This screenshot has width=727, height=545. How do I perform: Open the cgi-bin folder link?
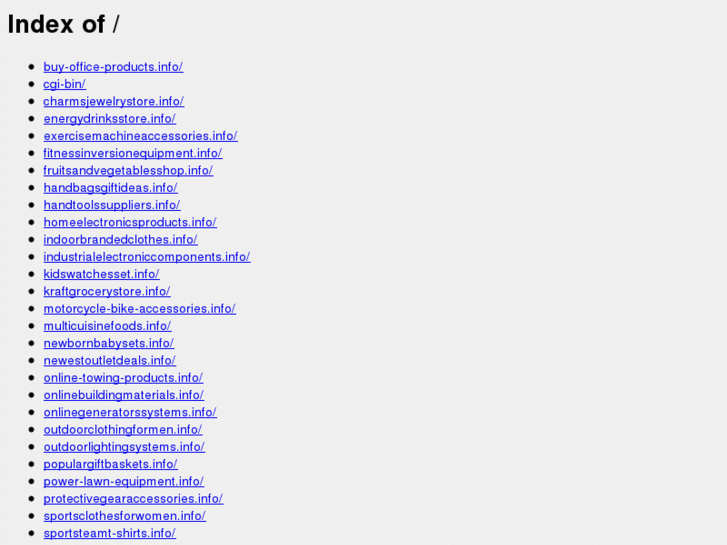pos(64,84)
